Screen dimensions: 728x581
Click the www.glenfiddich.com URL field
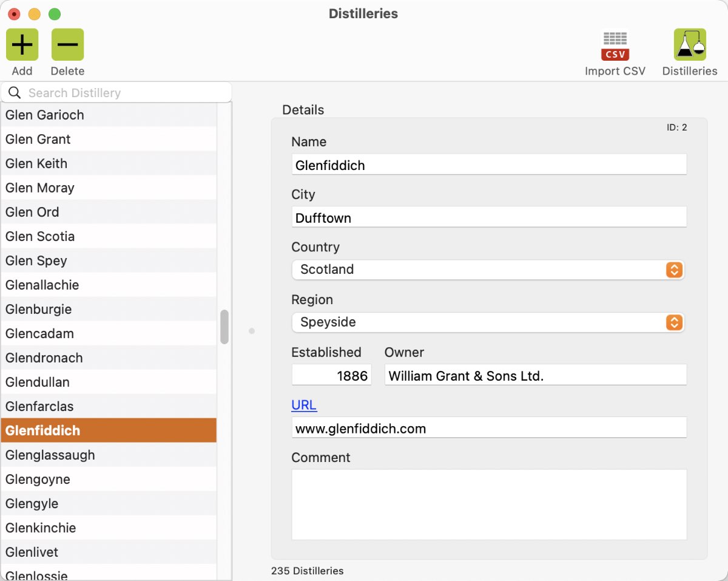pyautogui.click(x=489, y=428)
